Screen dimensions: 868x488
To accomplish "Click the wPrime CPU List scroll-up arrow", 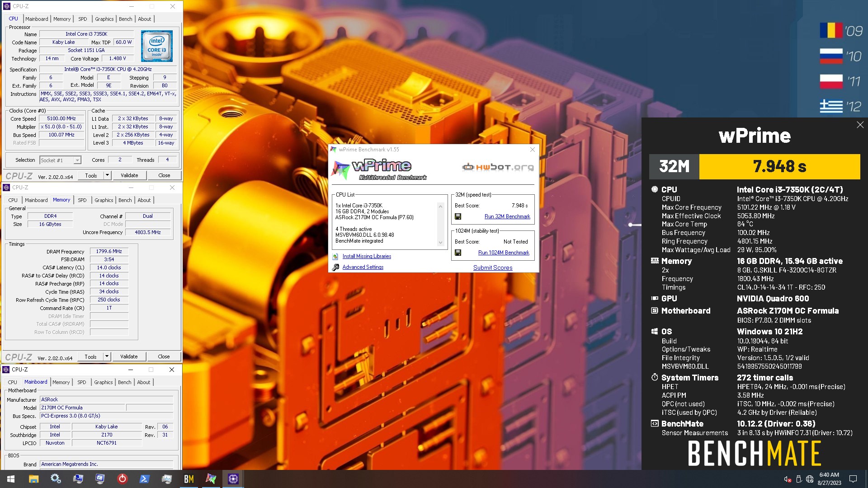I will pos(440,206).
